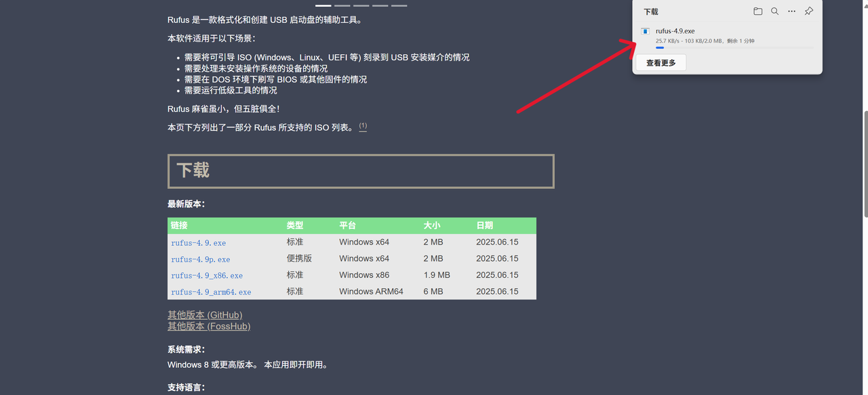This screenshot has width=868, height=395.
Task: Click the sentence Rufus 是一款格式化和创建 USB 启动盘的辅助工具。
Action: coord(265,20)
